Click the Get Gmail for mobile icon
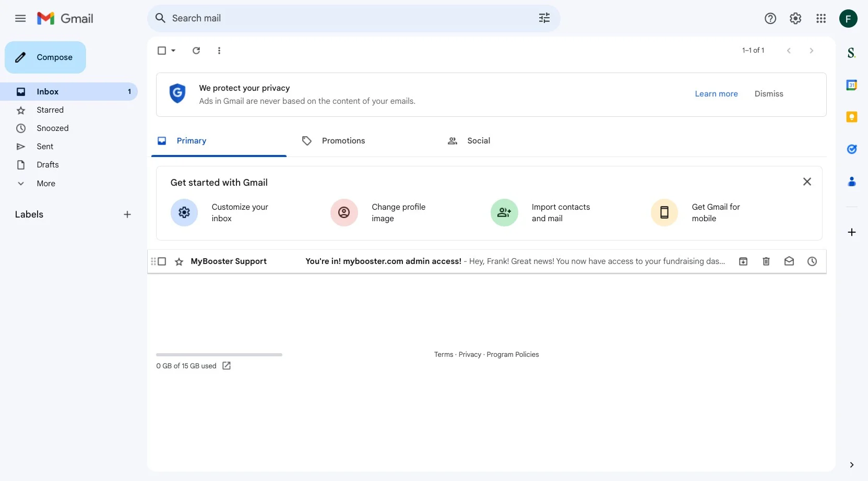The width and height of the screenshot is (868, 481). 664,212
